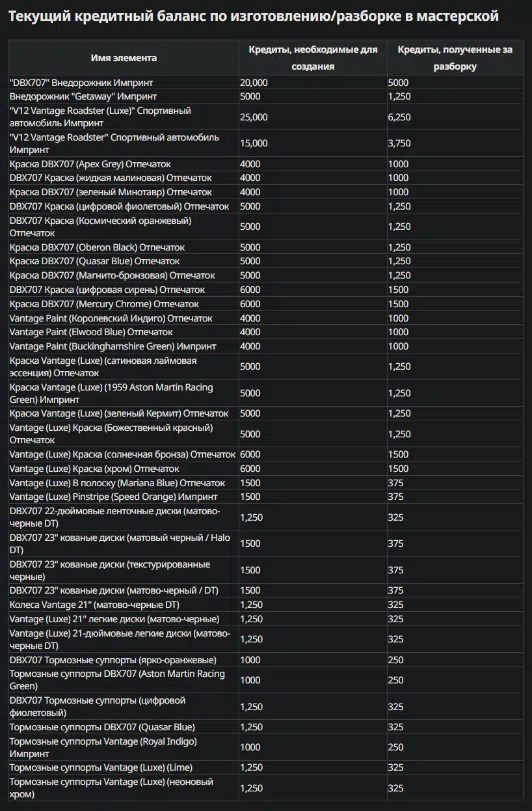Select the Внедорожник "Getaway" Импринт row
This screenshot has height=811, width=532.
[266, 96]
